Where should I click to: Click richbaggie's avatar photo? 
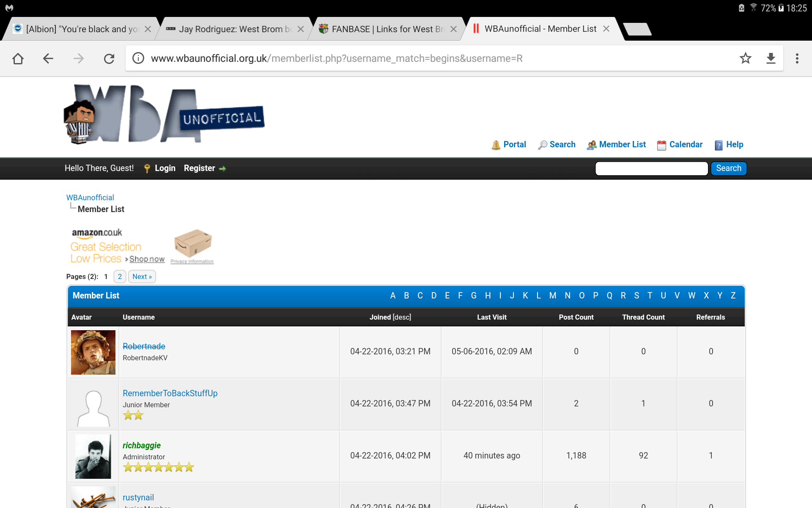tap(93, 456)
